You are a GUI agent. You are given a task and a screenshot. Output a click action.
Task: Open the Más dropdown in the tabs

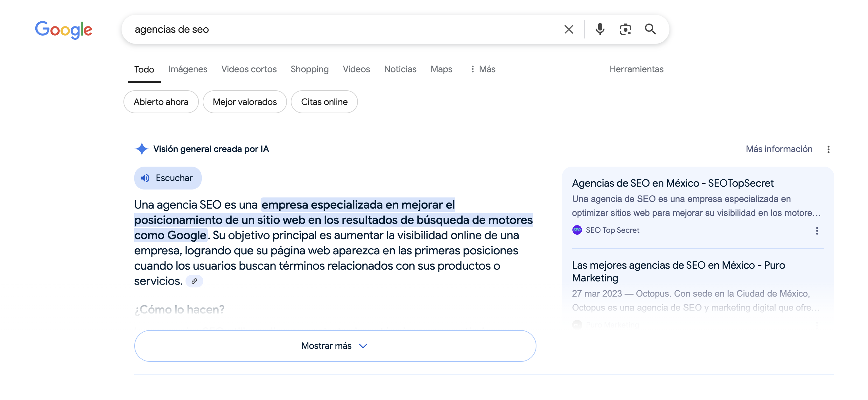coord(483,69)
